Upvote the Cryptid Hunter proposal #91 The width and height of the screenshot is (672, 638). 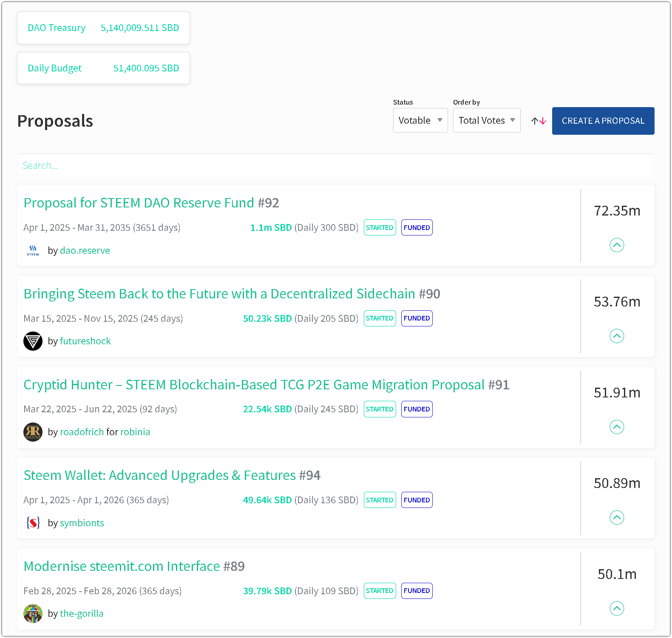point(617,426)
